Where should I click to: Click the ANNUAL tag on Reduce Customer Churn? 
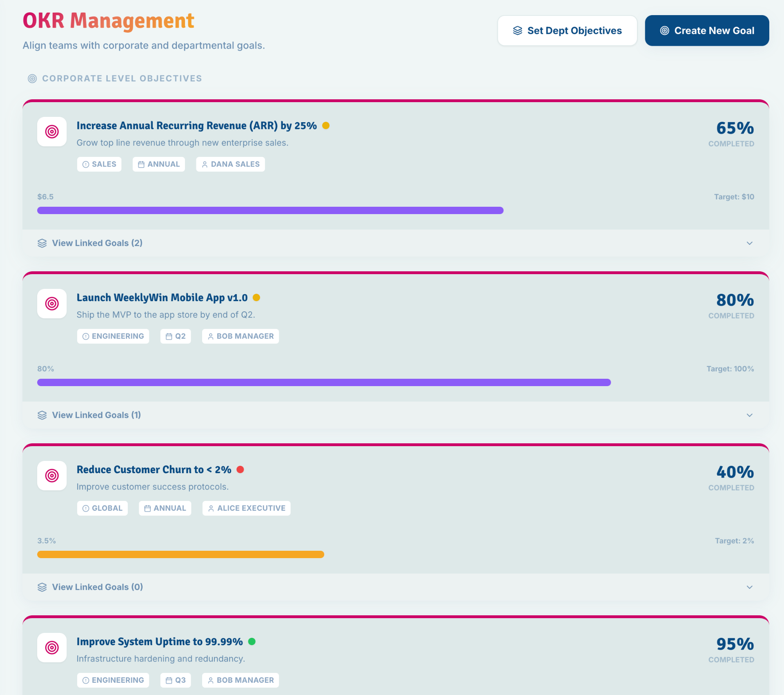165,508
